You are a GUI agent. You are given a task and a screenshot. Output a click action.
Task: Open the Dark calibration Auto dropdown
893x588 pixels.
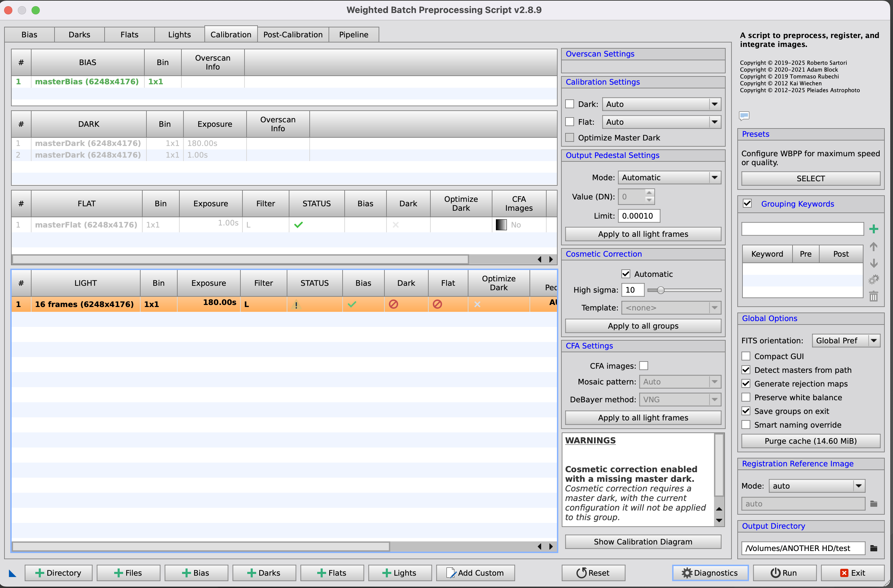662,104
